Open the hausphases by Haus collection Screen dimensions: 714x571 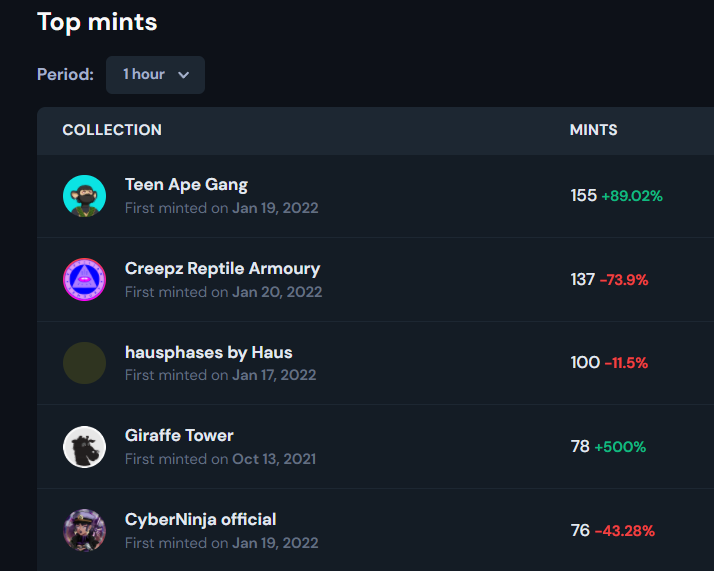click(x=209, y=352)
